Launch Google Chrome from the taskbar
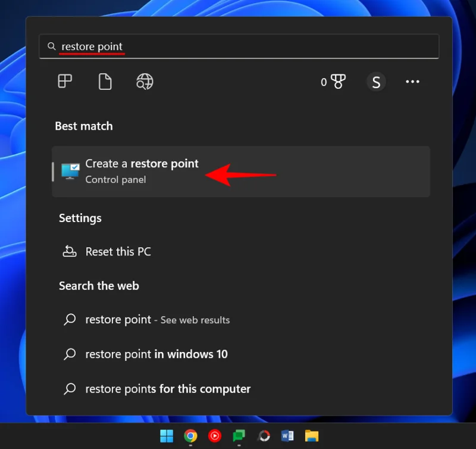Viewport: 476px width, 449px height. 190,436
